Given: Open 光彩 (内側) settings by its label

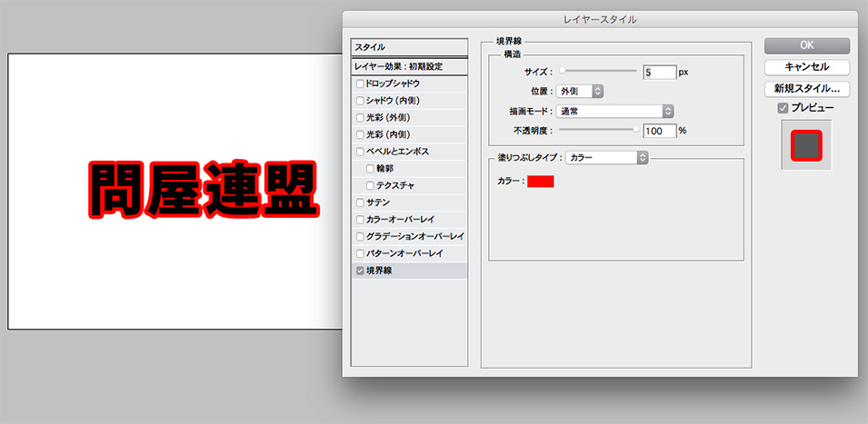Looking at the screenshot, I should [x=388, y=134].
